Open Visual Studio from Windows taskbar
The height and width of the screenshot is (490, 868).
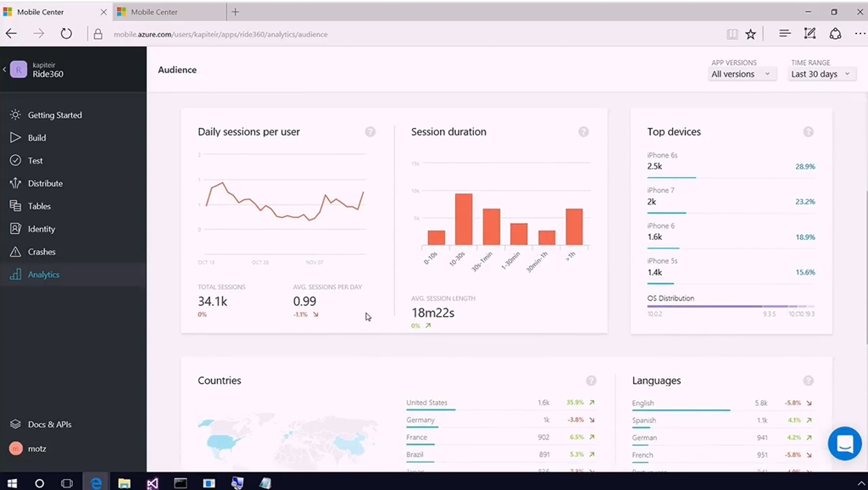point(152,482)
